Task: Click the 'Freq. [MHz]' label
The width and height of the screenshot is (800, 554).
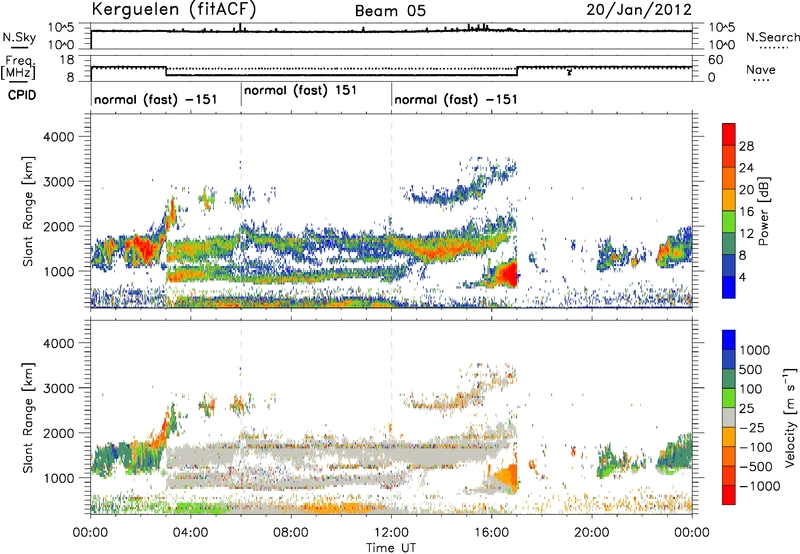Action: pos(18,67)
